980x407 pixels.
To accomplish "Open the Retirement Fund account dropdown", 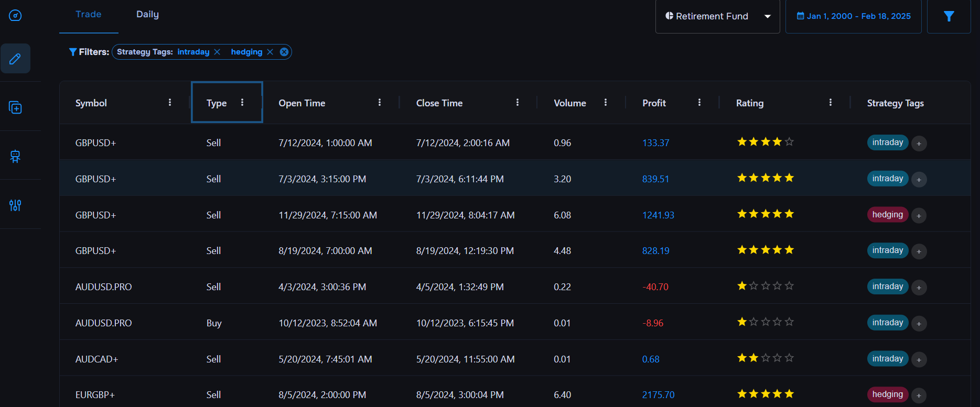I will (718, 16).
